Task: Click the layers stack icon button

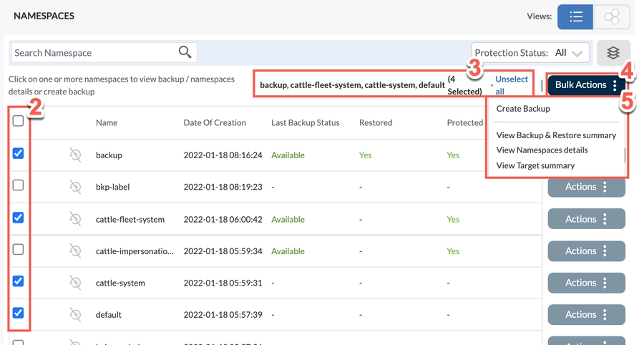Action: [x=613, y=53]
